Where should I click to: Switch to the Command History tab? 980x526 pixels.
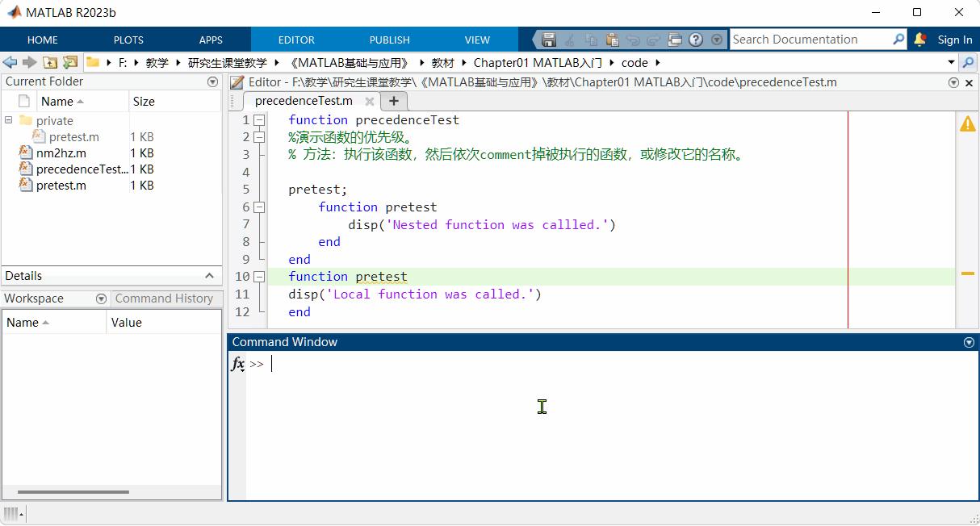[165, 298]
